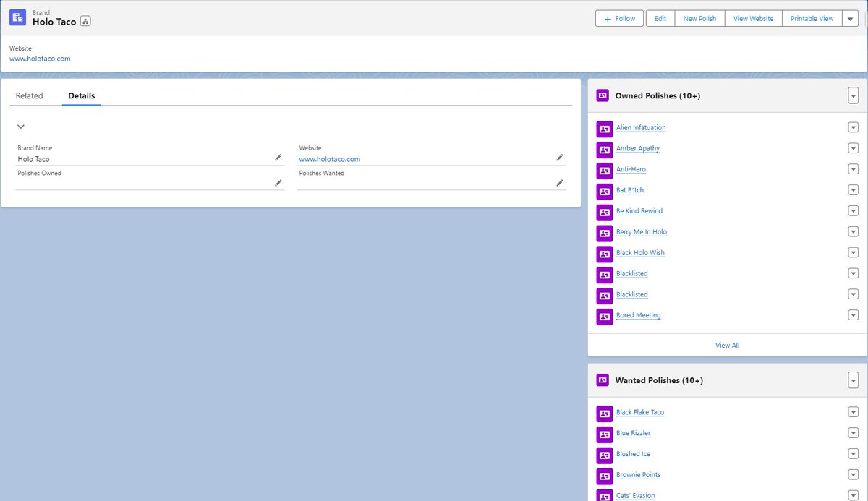
Task: Click the Wanted Polishes panel header icon
Action: 603,380
